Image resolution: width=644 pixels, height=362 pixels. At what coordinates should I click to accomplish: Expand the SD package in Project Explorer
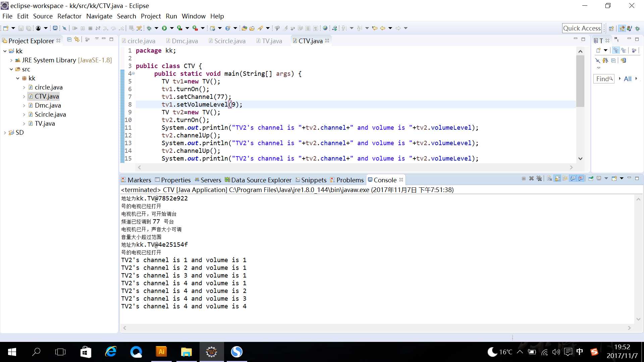[x=4, y=132]
